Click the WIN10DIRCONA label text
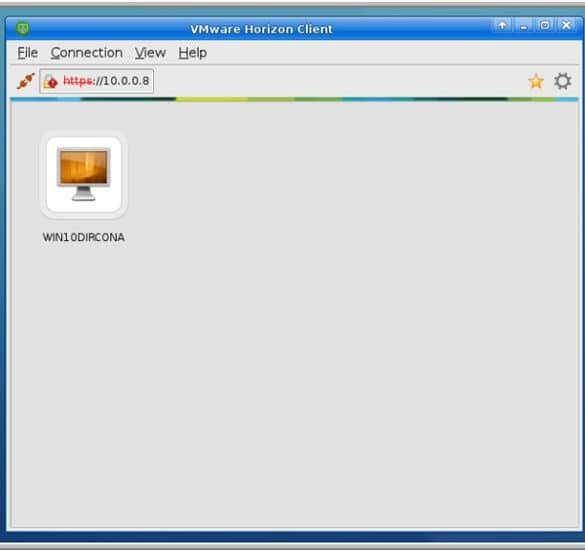The height and width of the screenshot is (550, 585). click(x=84, y=237)
